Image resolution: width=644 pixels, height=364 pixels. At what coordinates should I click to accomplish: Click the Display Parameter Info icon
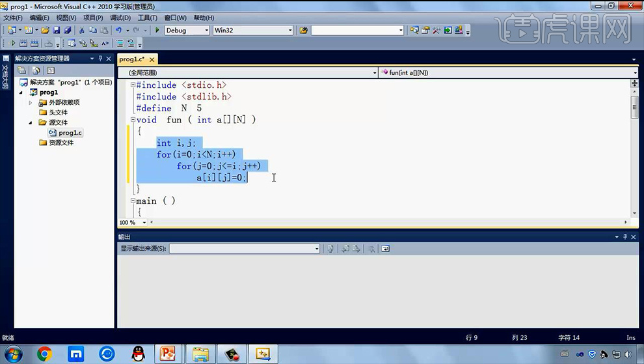[x=83, y=43]
